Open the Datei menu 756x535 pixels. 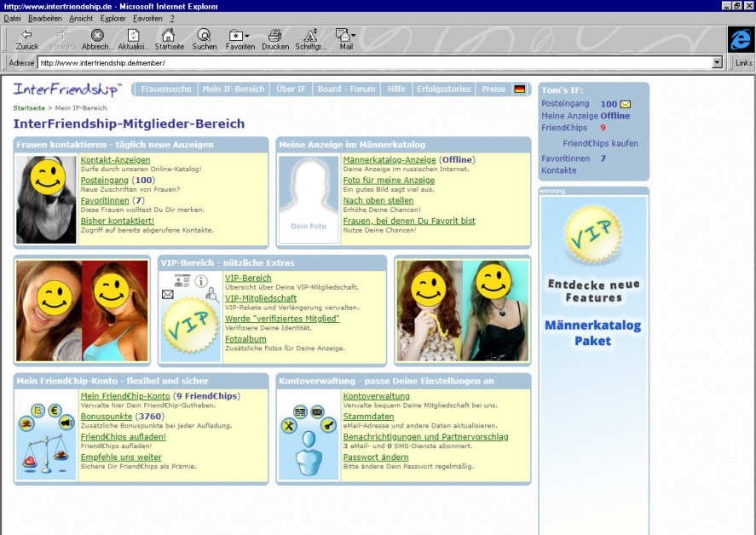12,18
